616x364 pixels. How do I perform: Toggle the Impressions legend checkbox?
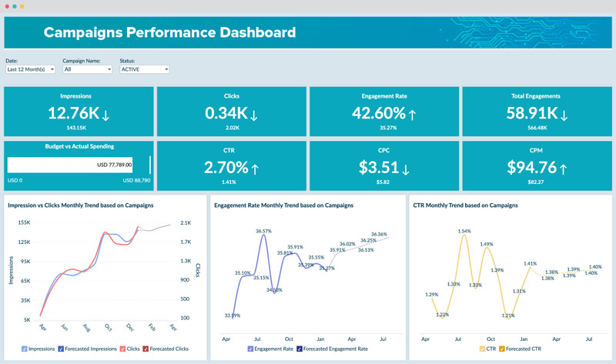tap(25, 349)
